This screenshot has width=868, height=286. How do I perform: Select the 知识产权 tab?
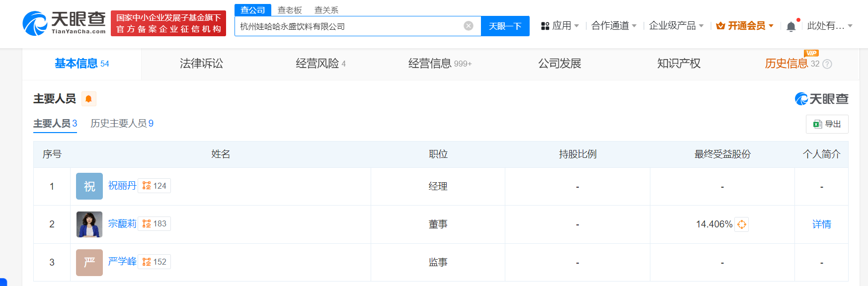coord(679,64)
